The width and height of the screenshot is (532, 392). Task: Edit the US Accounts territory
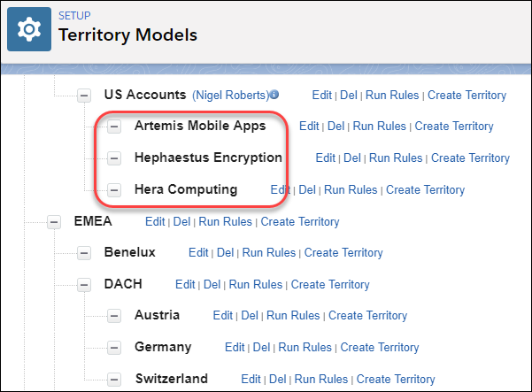click(x=321, y=96)
